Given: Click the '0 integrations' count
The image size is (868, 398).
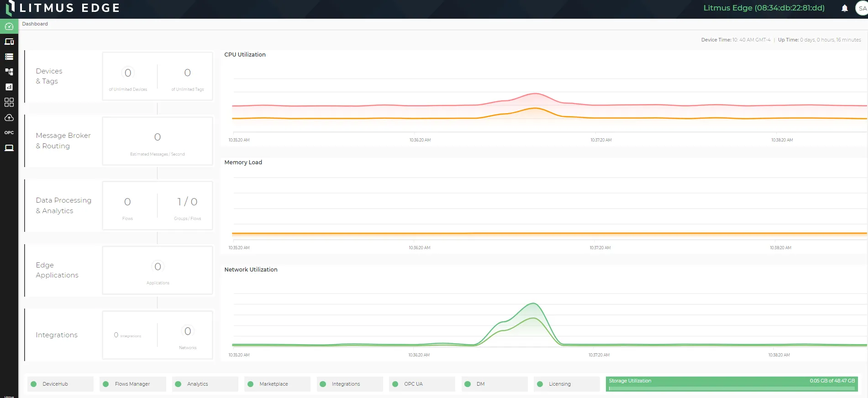Looking at the screenshot, I should (127, 335).
